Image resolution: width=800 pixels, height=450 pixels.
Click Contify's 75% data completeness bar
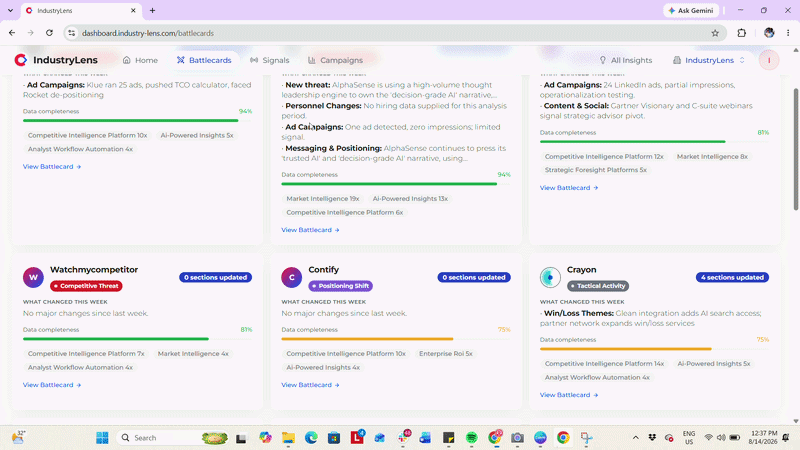pos(396,339)
